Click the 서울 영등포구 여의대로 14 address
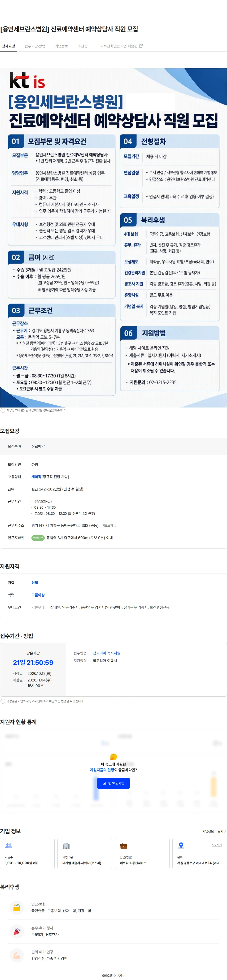 [200, 863]
